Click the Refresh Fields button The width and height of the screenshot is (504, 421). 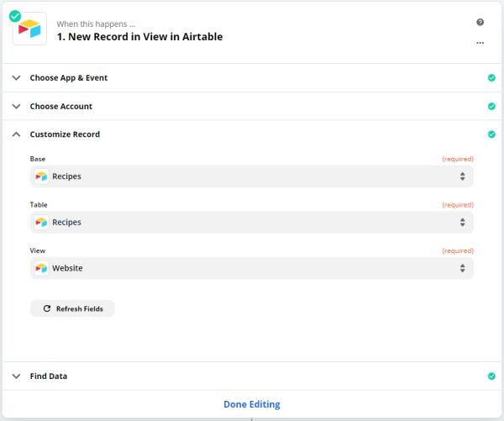coord(72,308)
